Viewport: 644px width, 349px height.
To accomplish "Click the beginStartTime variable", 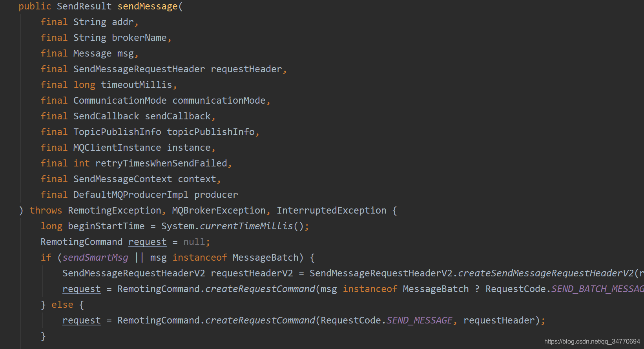I will point(106,227).
